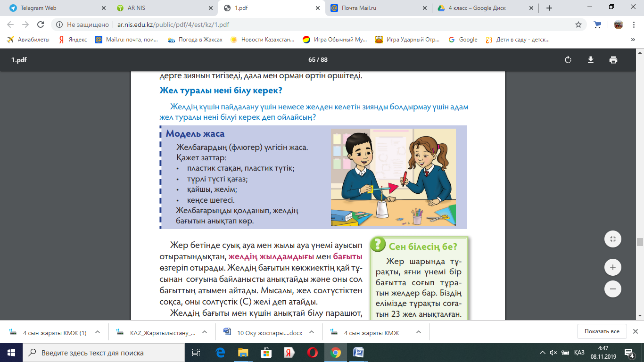Expand options for 4 сын жараты КМЖ download

[419, 332]
